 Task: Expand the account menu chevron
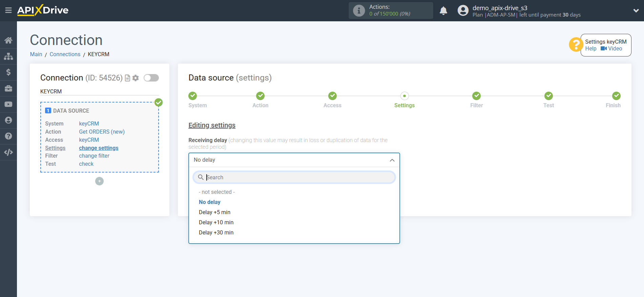[636, 10]
